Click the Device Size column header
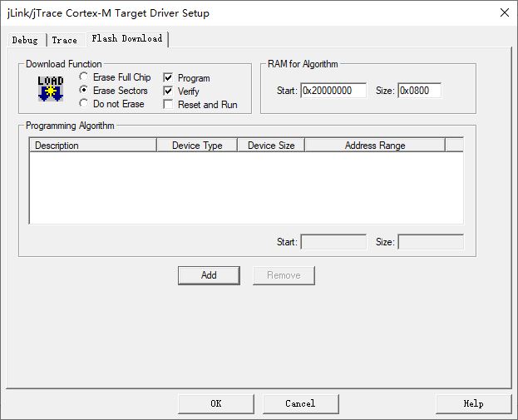Viewport: 518px width, 420px height. coord(271,145)
